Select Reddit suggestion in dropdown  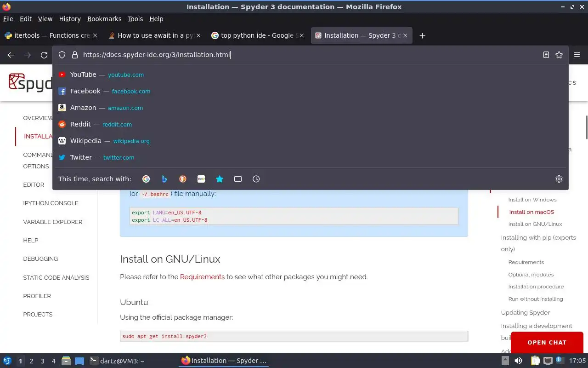(x=311, y=124)
